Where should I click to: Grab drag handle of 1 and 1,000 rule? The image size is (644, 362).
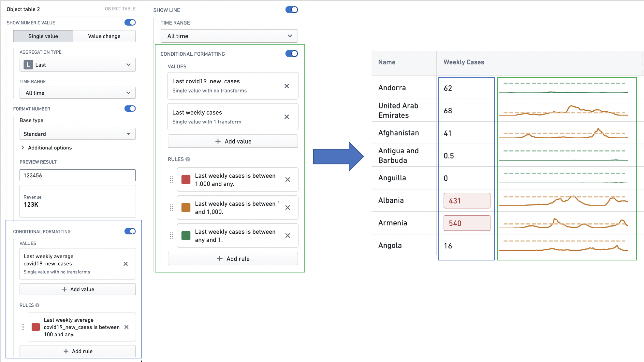[171, 208]
